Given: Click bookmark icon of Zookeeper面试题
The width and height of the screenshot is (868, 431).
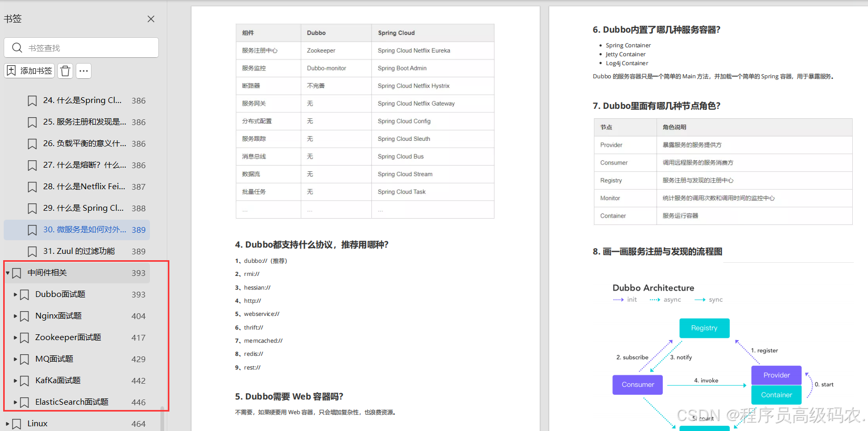Looking at the screenshot, I should [24, 337].
